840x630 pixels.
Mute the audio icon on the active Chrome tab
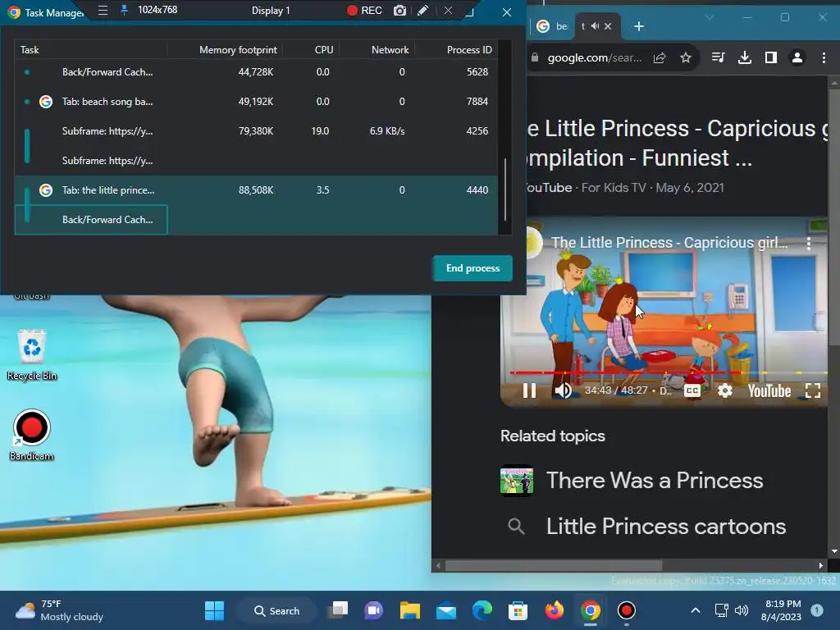coord(595,25)
